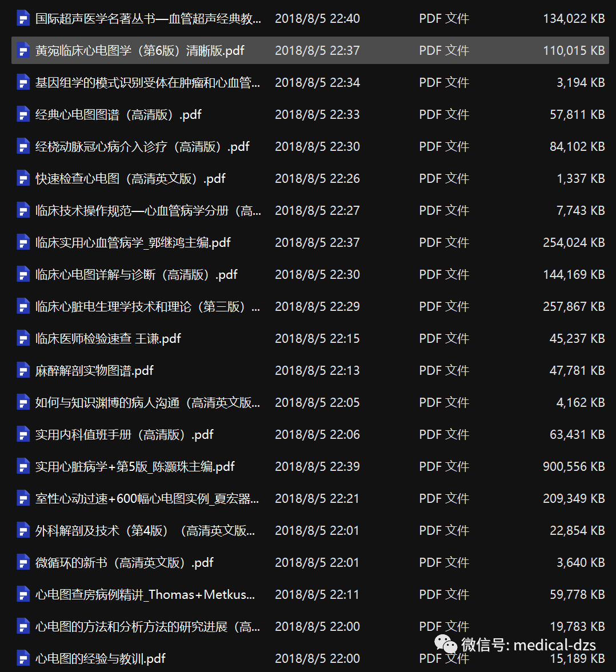This screenshot has width=616, height=672.
Task: Select the file starting with 室性心动过速+600幅心电图实例
Action: (147, 499)
